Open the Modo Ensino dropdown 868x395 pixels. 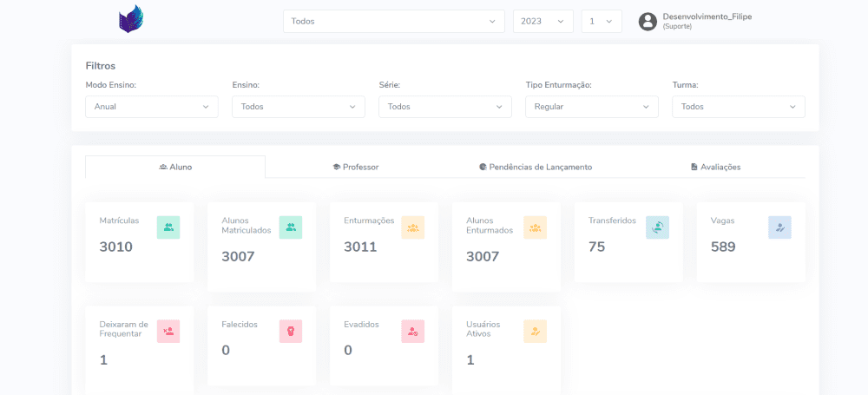pyautogui.click(x=152, y=107)
